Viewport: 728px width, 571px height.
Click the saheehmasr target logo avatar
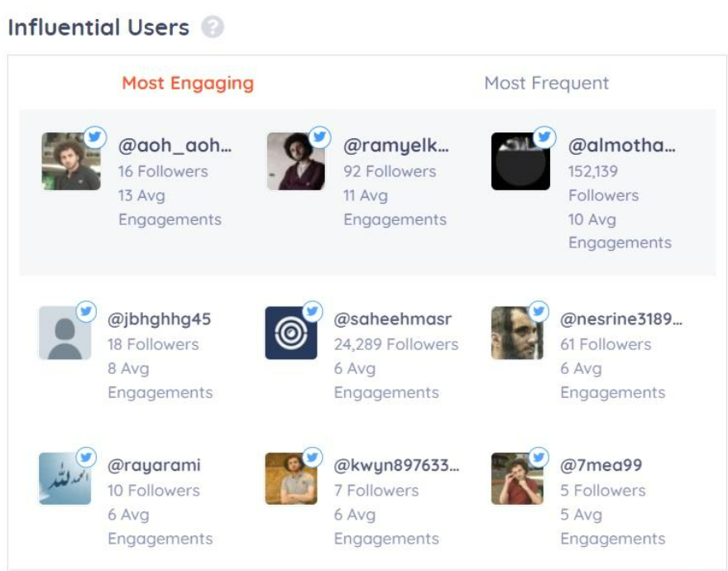[291, 333]
